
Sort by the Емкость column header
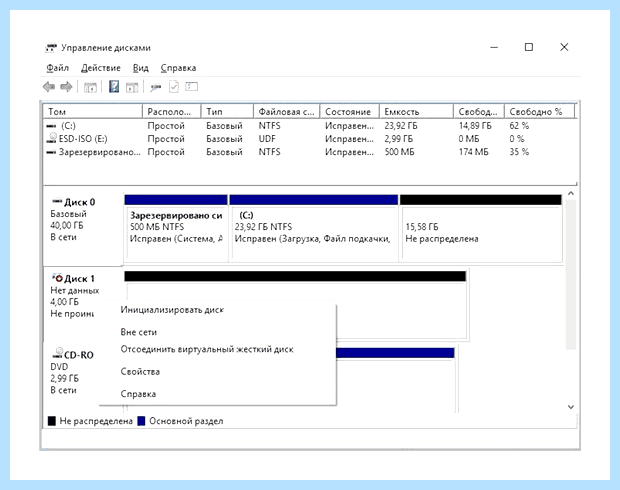pos(416,112)
